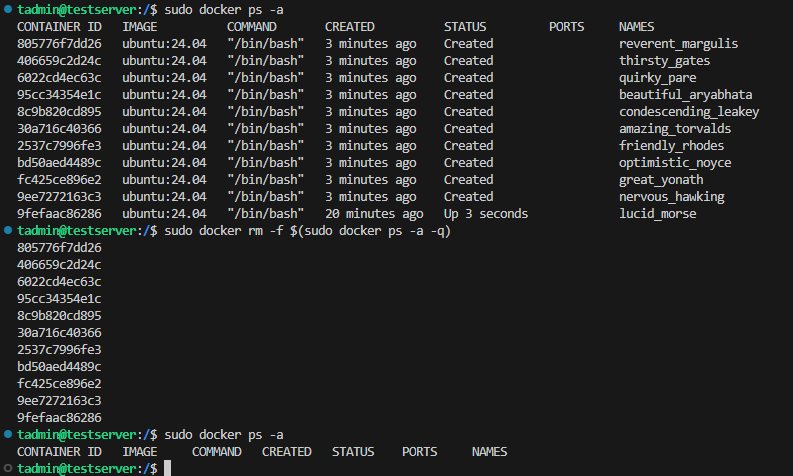The height and width of the screenshot is (476, 793).
Task: Click the container name condescending_leakey
Action: click(689, 112)
